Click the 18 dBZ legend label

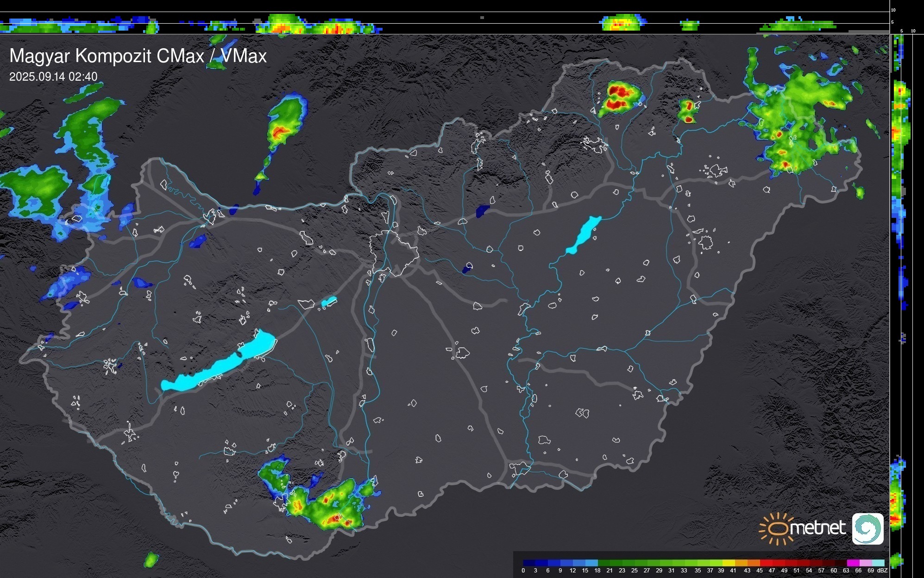click(x=597, y=571)
